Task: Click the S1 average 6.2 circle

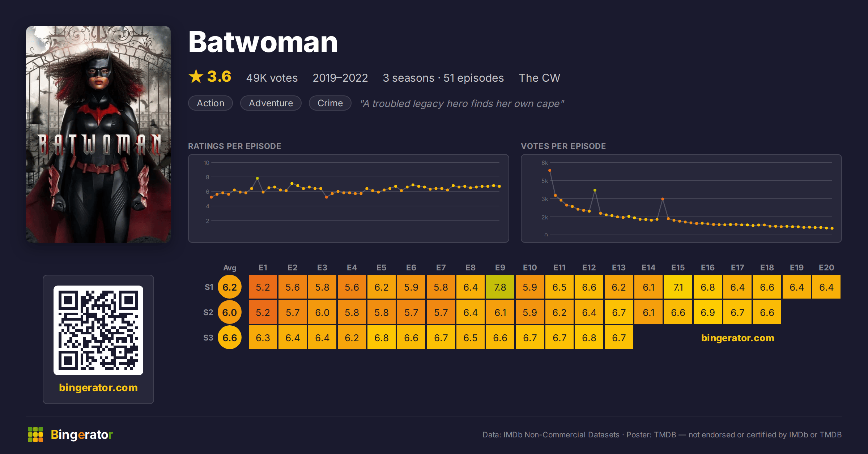Action: point(230,287)
